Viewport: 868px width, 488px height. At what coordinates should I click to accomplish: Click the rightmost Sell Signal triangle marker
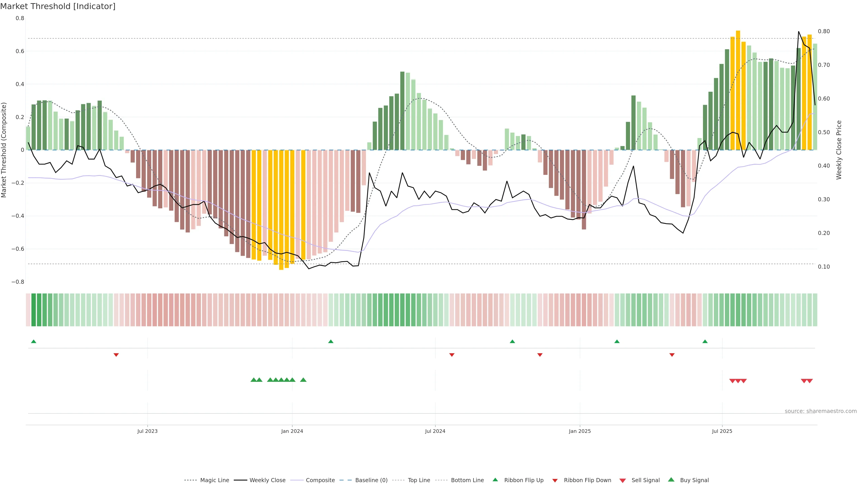pyautogui.click(x=810, y=381)
